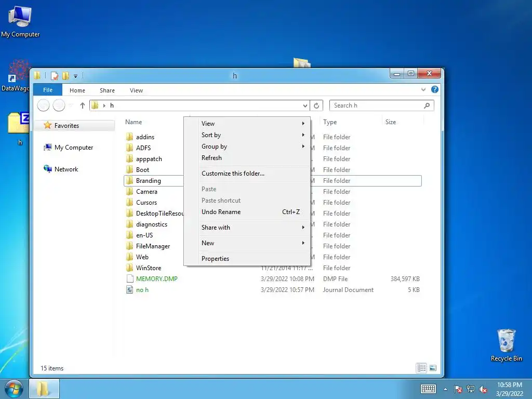Switch to the Share ribbon tab
532x399 pixels.
107,90
